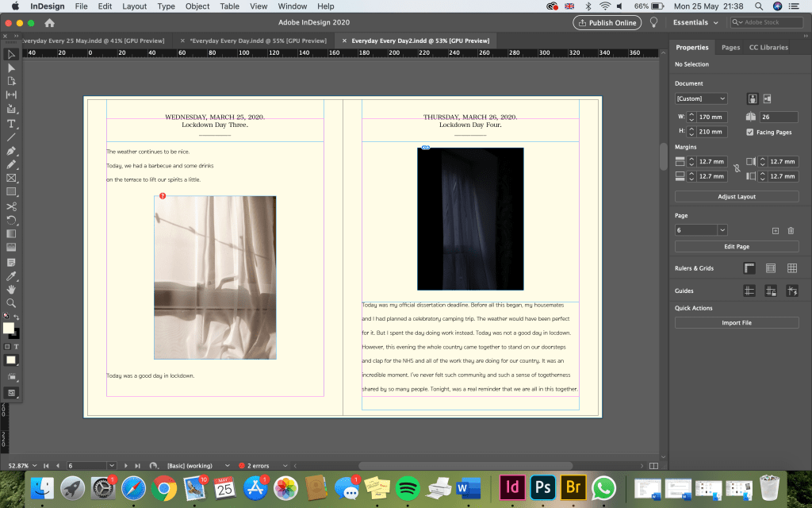This screenshot has height=508, width=812.
Task: Pick the Scissors tool
Action: click(11, 206)
